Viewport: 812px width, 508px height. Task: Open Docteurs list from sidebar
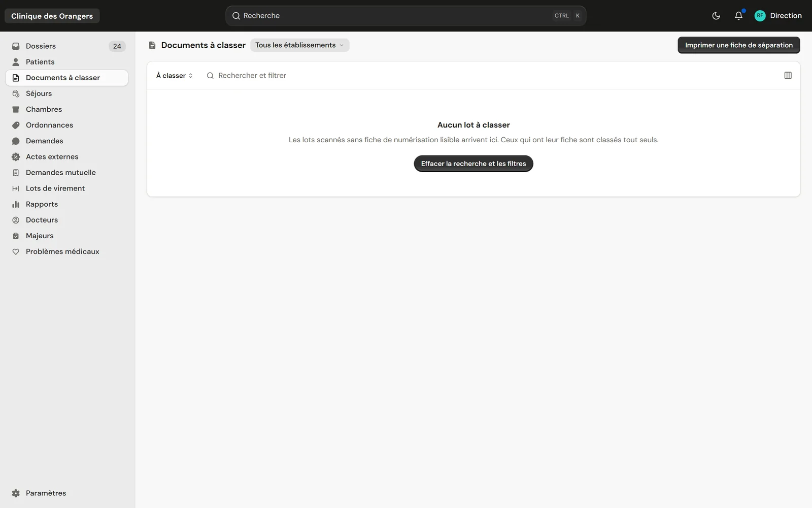pyautogui.click(x=67, y=220)
